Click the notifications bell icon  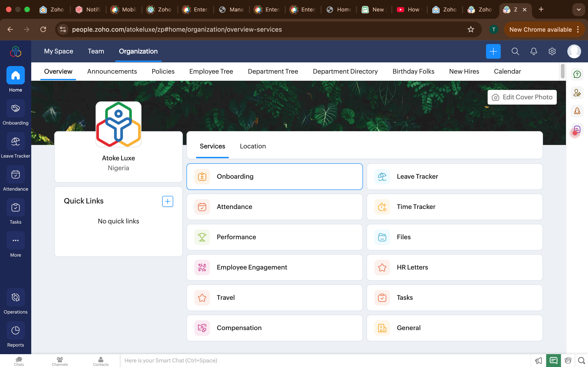tap(534, 51)
